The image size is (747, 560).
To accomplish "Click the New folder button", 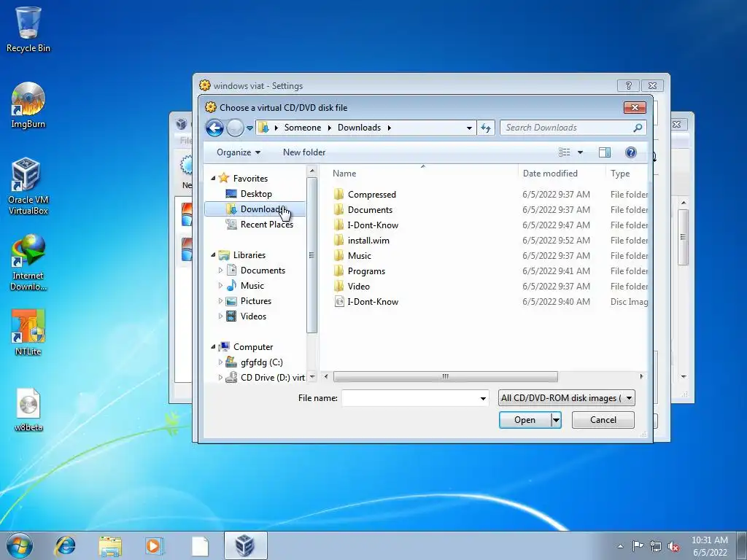I will (x=304, y=152).
